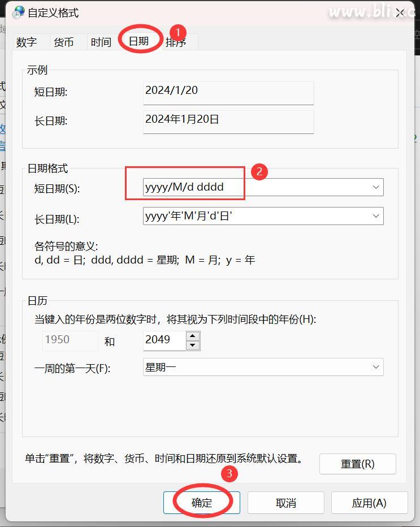
Task: Go to the 排序 tab
Action: coord(176,42)
